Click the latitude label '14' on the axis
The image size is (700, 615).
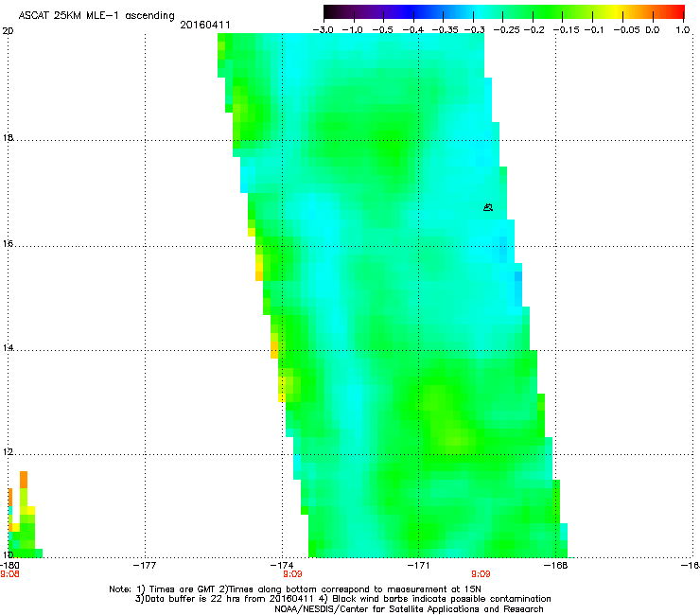point(8,347)
